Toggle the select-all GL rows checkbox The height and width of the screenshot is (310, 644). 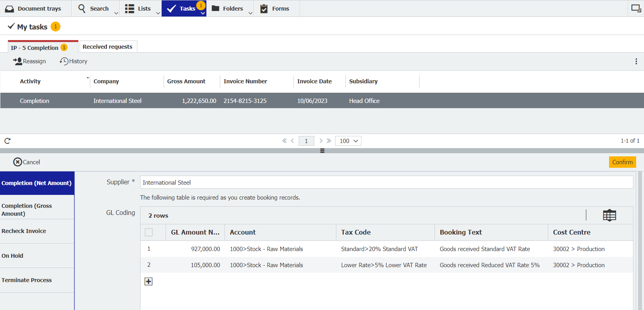(x=149, y=232)
